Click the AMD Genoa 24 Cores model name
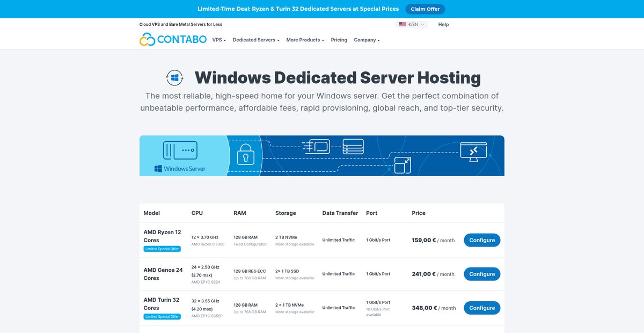The height and width of the screenshot is (333, 644). click(163, 274)
